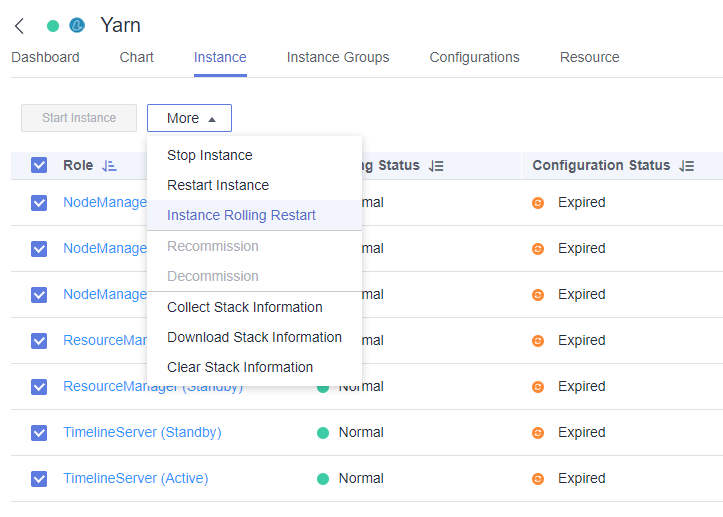Uncheck the third NodeManager row checkbox
This screenshot has height=517, width=723.
pos(39,294)
